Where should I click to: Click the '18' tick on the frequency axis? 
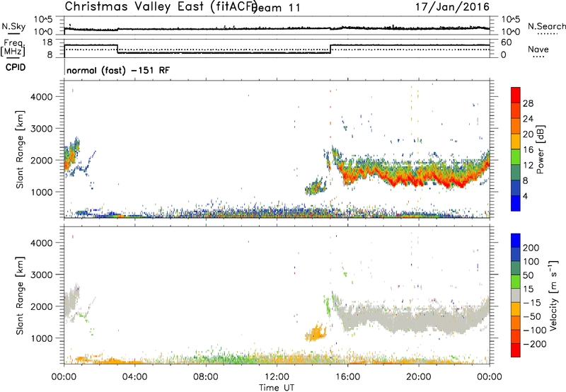(x=47, y=42)
